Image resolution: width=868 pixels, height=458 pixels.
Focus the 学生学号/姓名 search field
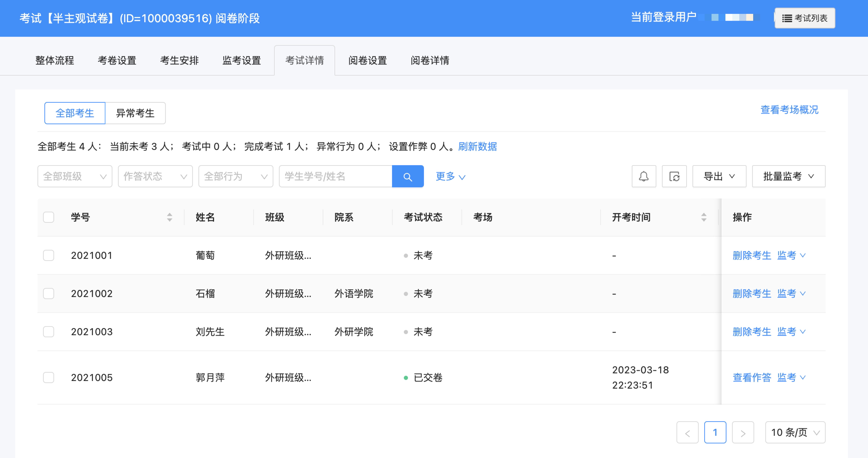[x=335, y=176]
